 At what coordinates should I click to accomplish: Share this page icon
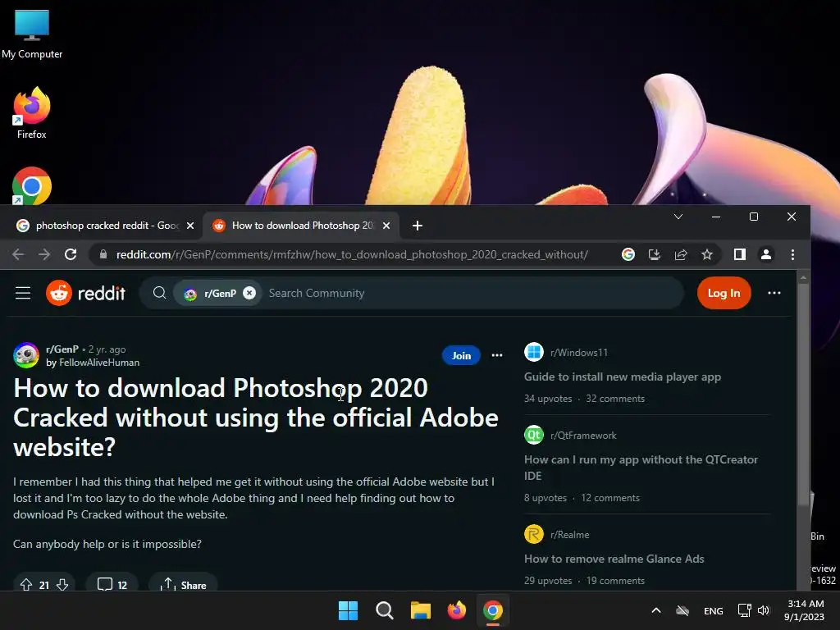(681, 254)
